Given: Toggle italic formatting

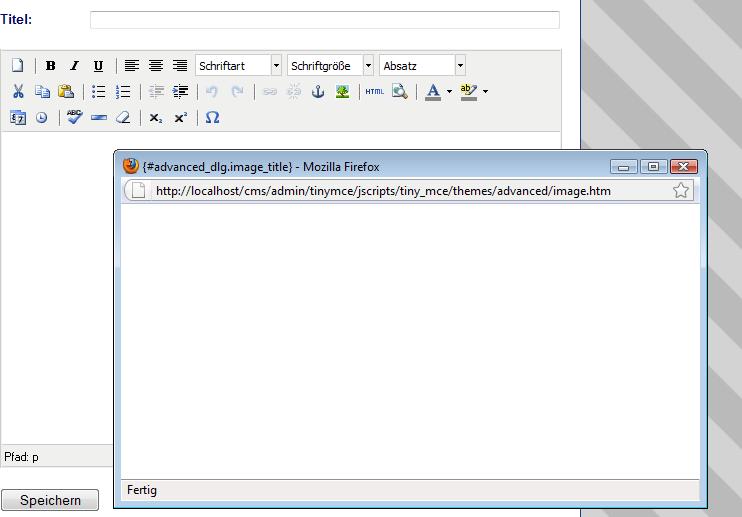Looking at the screenshot, I should click(x=74, y=66).
